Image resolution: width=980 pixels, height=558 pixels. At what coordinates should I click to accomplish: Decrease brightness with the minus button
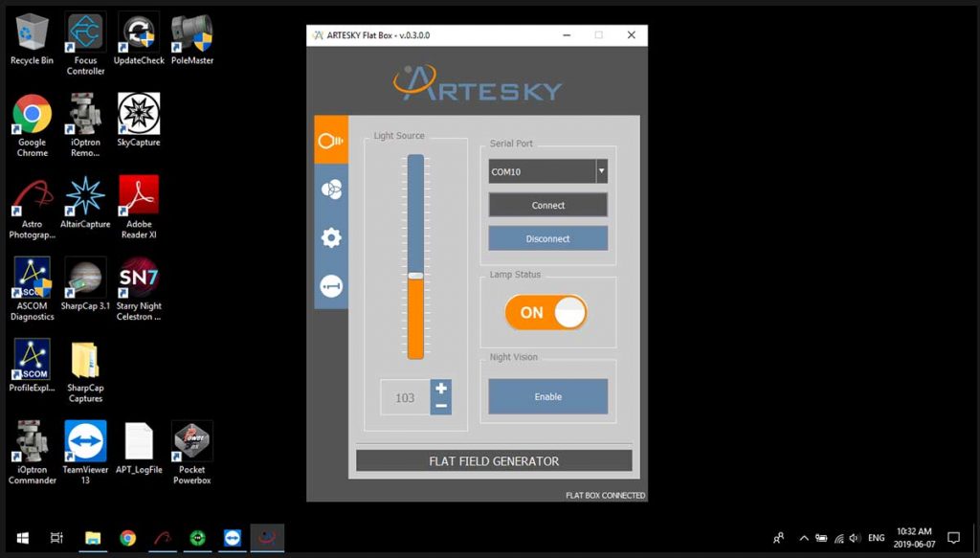point(440,406)
